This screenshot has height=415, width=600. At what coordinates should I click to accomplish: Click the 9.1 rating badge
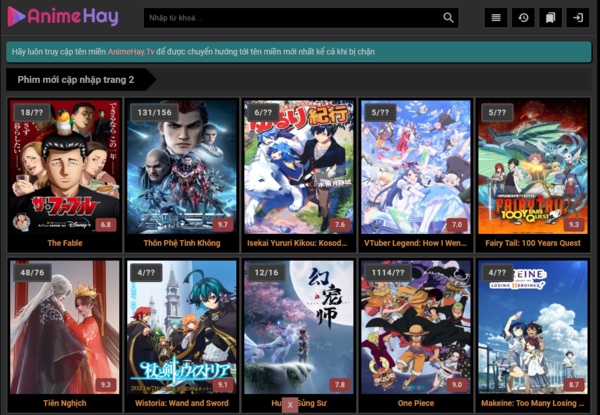[223, 384]
